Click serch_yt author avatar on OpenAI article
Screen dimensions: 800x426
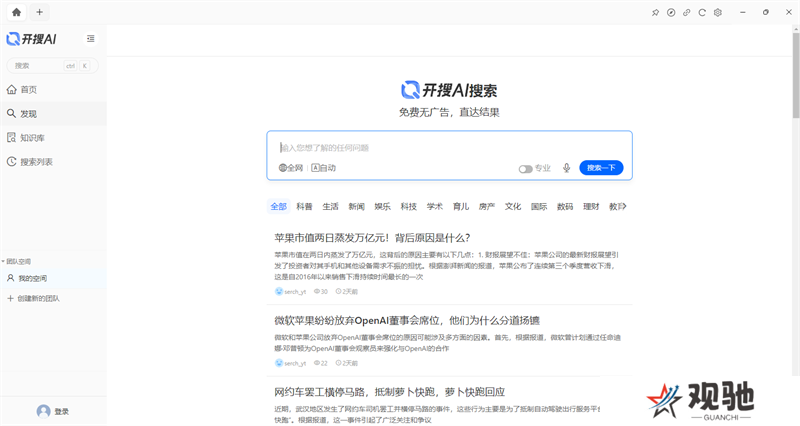coord(279,363)
